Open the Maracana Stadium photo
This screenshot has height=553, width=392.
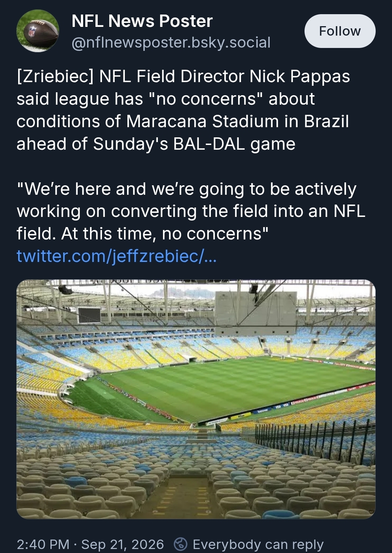[196, 399]
